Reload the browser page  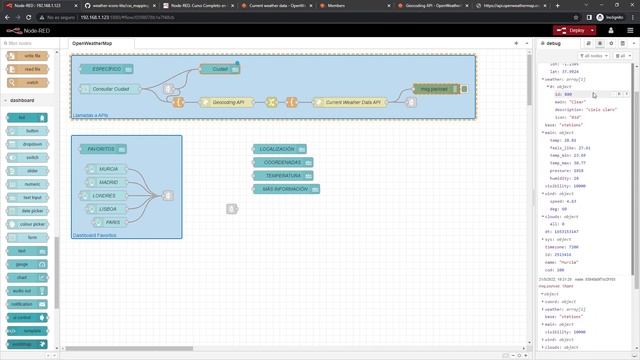tap(29, 18)
